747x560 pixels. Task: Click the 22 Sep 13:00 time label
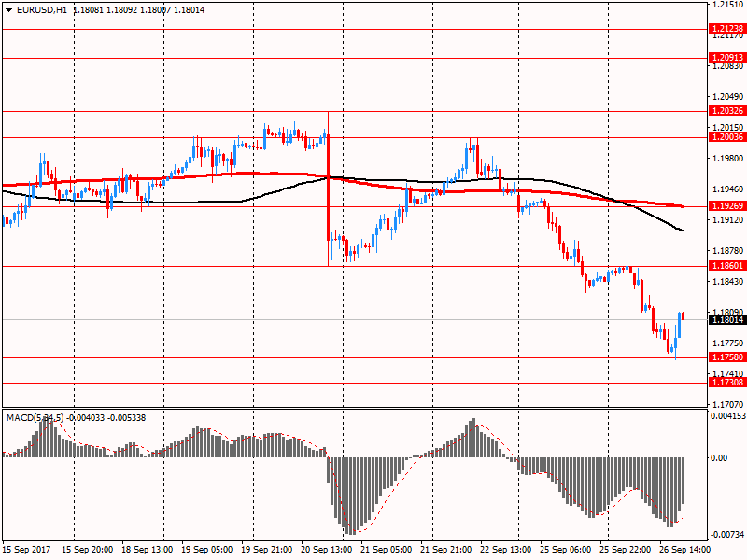tap(505, 550)
